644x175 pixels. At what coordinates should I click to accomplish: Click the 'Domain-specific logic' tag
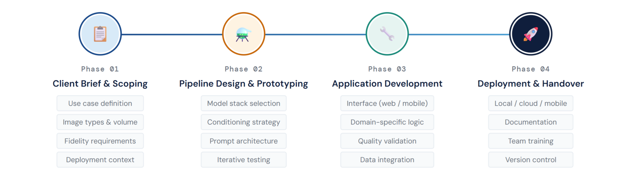(387, 122)
